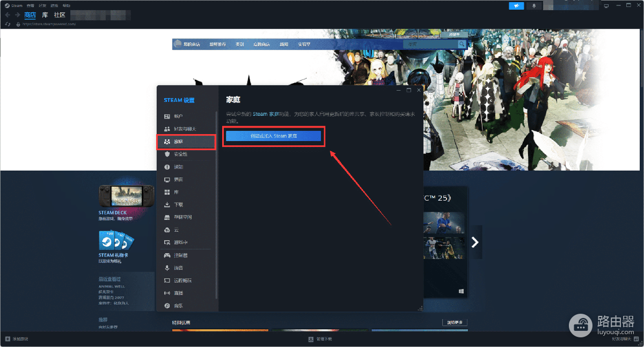Open the Steam Deck promo image
The height and width of the screenshot is (347, 644).
pos(127,196)
